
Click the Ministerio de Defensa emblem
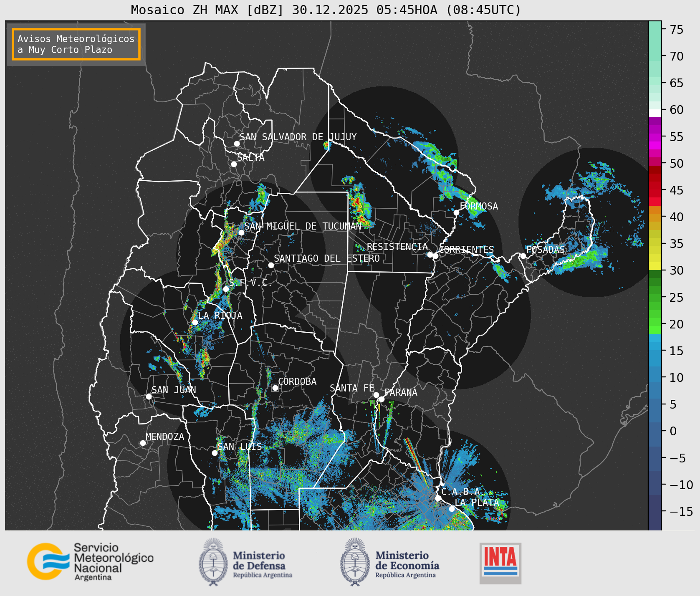pos(214,562)
